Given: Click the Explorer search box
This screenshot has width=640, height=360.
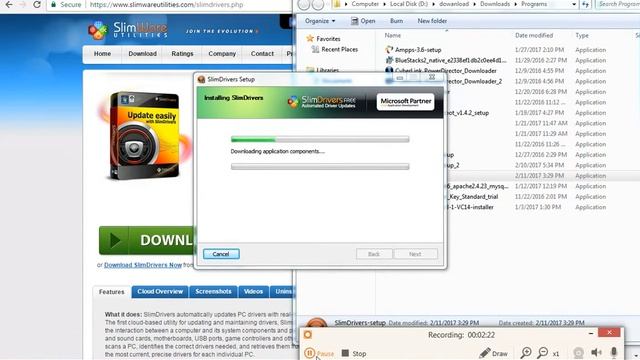Looking at the screenshot, I should click(618, 4).
